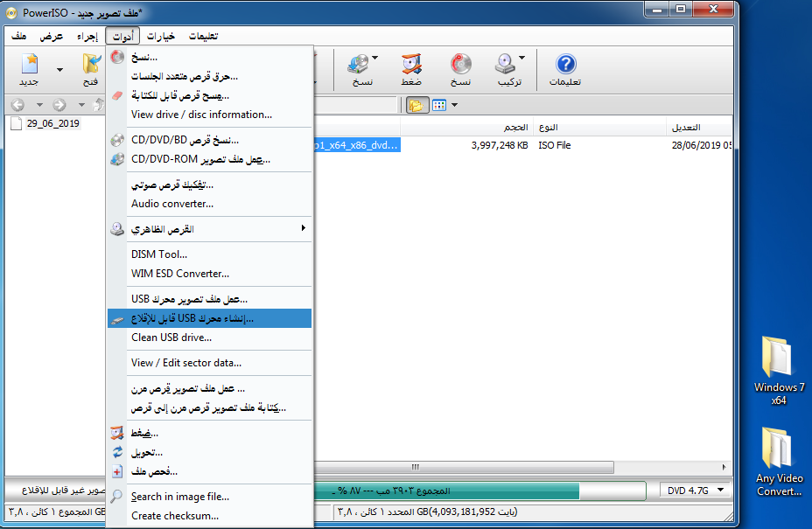
Task: Open the Windows 7 x64 desktop folder
Action: click(x=779, y=371)
